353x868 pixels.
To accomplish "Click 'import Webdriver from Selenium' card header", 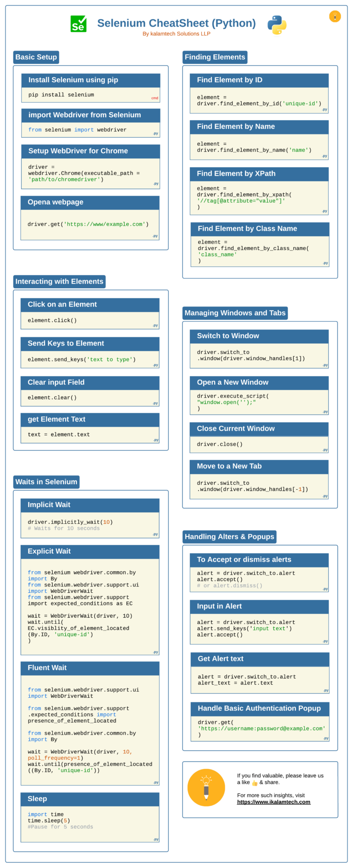I will pyautogui.click(x=91, y=115).
